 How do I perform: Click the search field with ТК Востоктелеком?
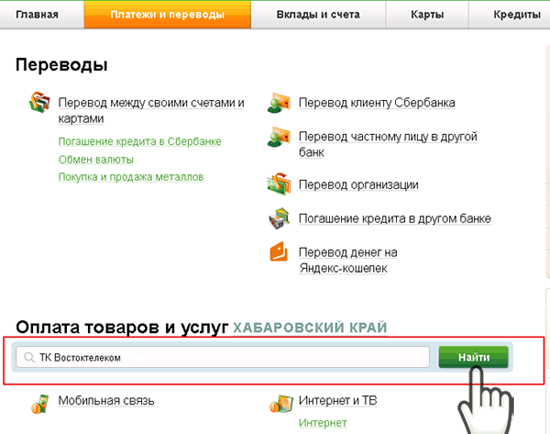[223, 357]
